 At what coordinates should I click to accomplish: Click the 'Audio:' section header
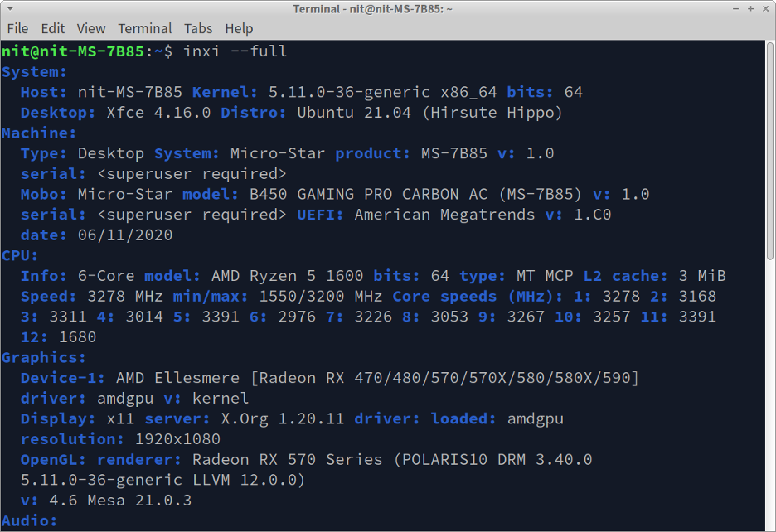(29, 520)
